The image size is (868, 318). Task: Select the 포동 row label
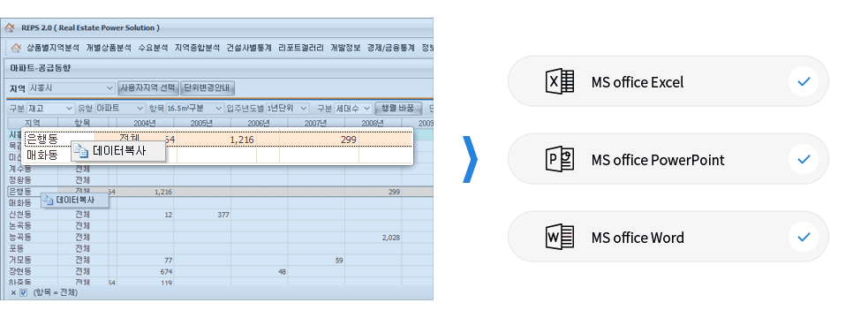tap(16, 248)
